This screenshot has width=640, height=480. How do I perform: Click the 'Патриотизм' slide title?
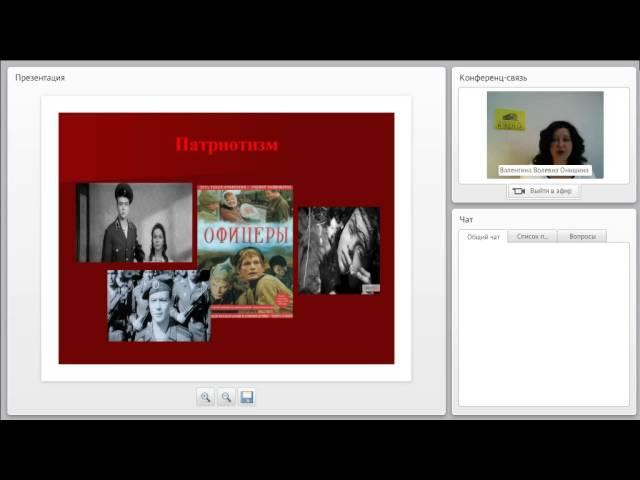(227, 144)
